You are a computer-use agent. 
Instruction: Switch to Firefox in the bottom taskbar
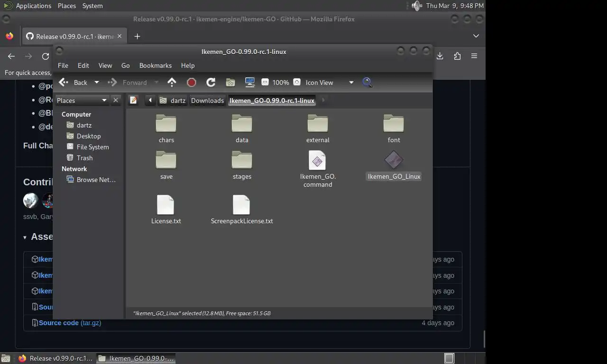point(55,358)
